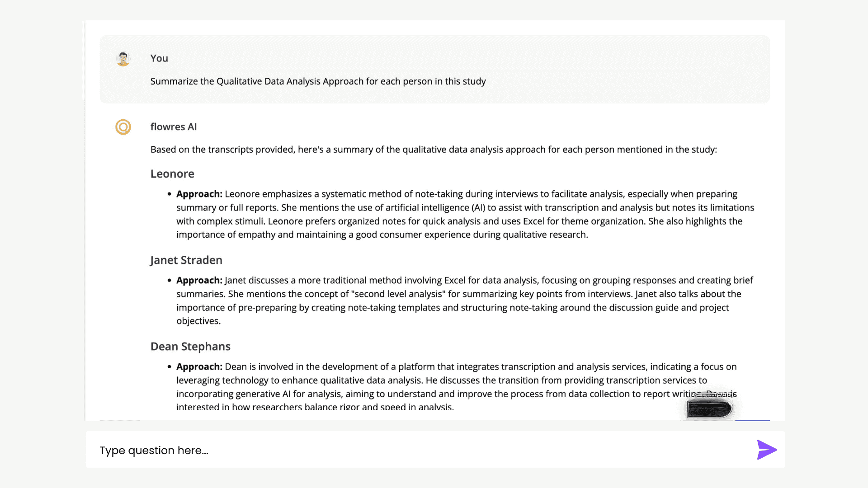Click the "Based on the transcripts provided" intro sentence

pyautogui.click(x=433, y=150)
